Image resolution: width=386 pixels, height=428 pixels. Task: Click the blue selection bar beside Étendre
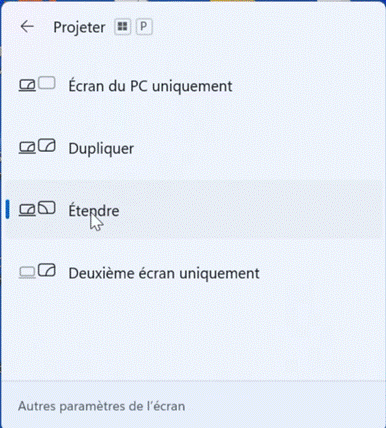click(7, 209)
